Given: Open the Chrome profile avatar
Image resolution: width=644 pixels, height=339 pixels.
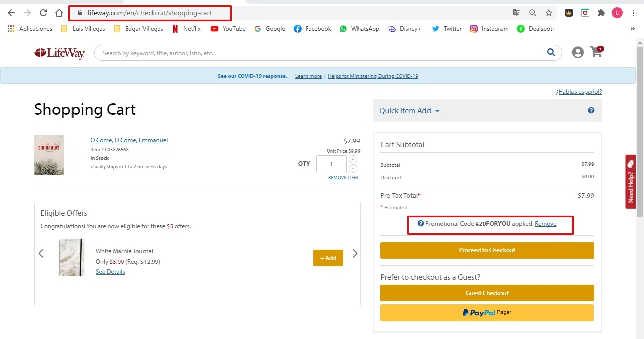Looking at the screenshot, I should (x=617, y=13).
